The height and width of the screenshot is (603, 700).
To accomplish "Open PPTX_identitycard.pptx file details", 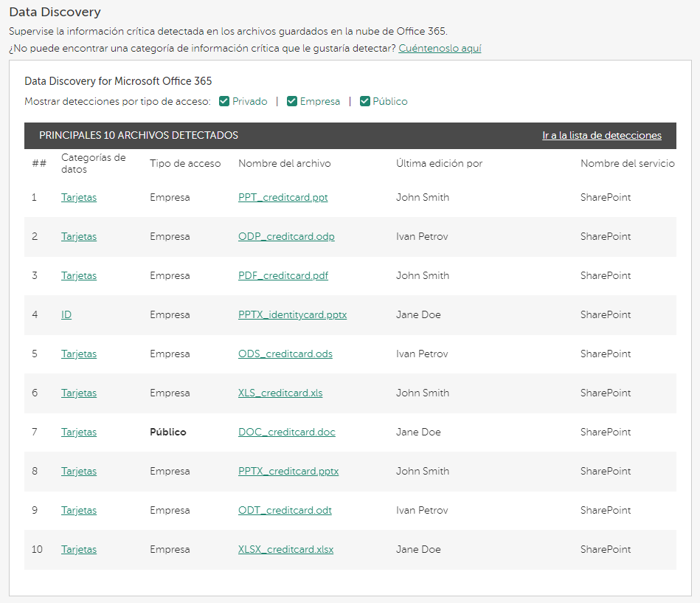I will pos(292,315).
